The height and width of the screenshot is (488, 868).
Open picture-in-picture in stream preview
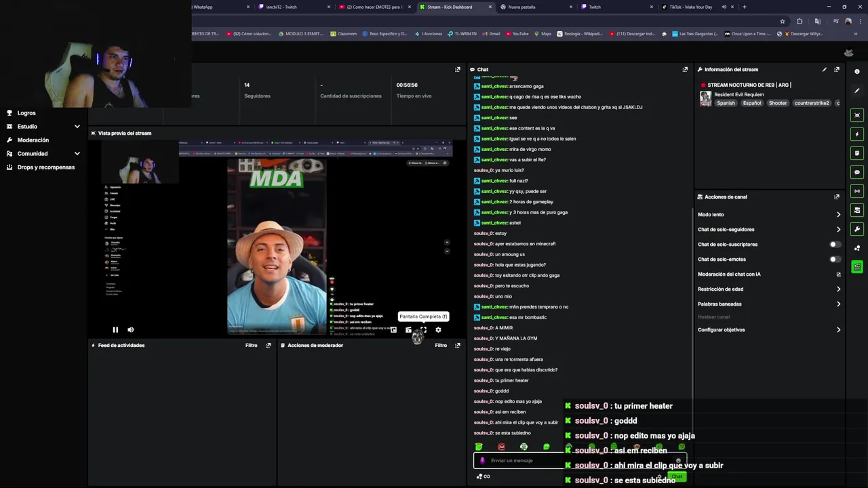point(393,330)
